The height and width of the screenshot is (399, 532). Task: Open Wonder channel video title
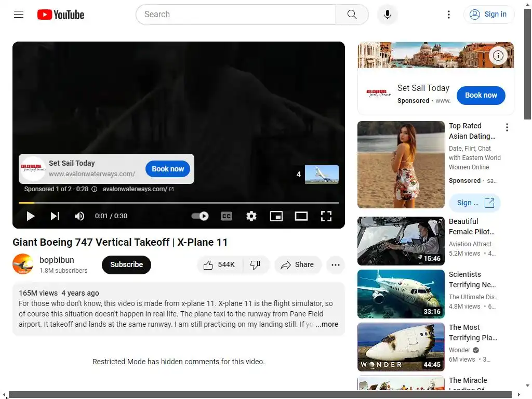[x=473, y=332]
